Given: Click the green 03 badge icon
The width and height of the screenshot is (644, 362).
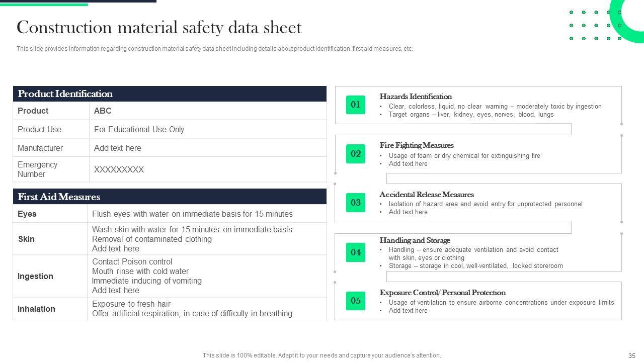Looking at the screenshot, I should click(355, 203).
